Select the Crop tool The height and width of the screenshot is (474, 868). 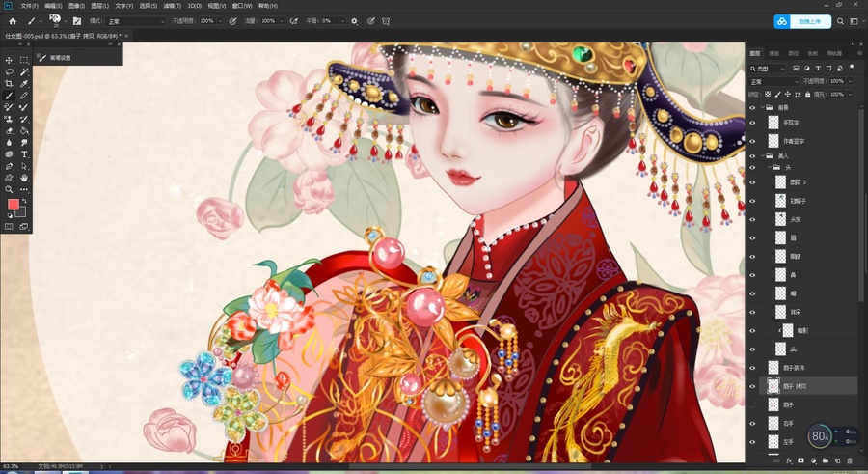(x=9, y=84)
